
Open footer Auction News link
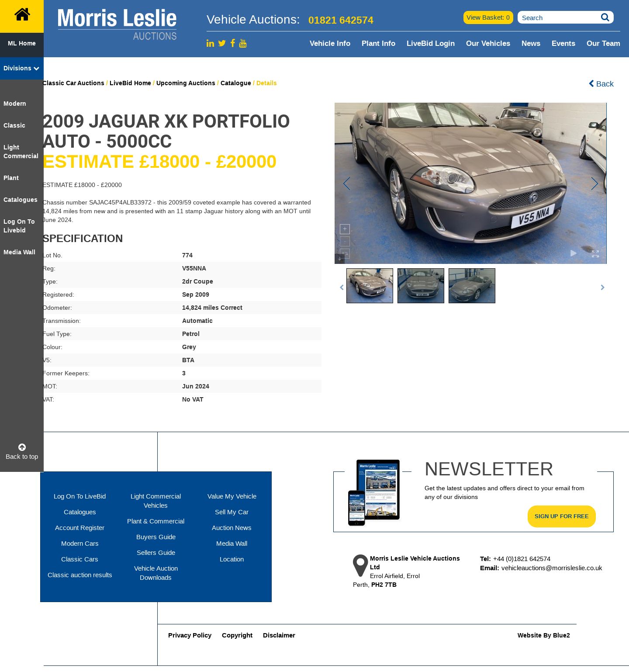tap(232, 528)
